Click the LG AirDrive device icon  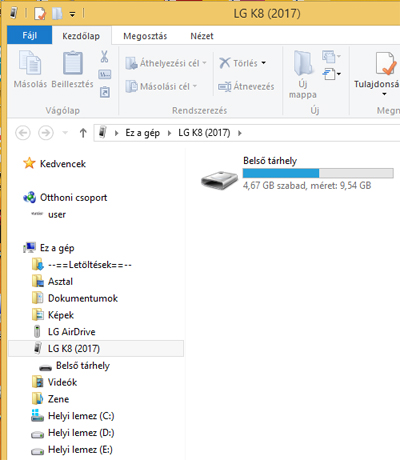[37, 332]
